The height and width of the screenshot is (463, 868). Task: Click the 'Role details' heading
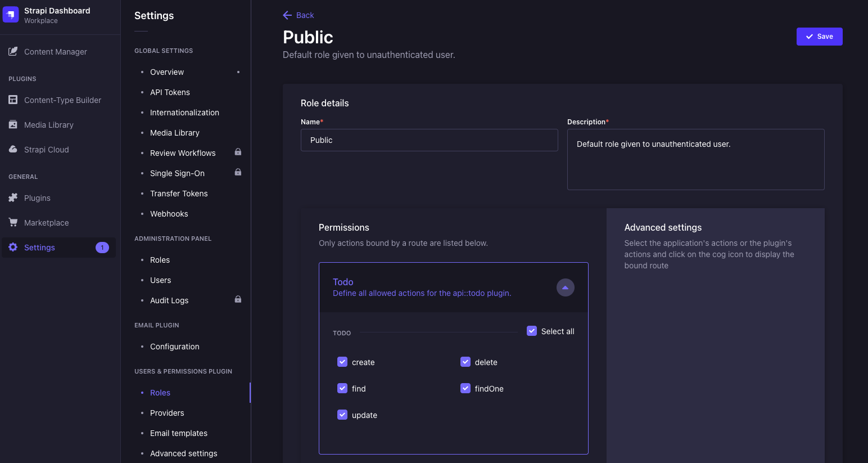click(x=325, y=103)
